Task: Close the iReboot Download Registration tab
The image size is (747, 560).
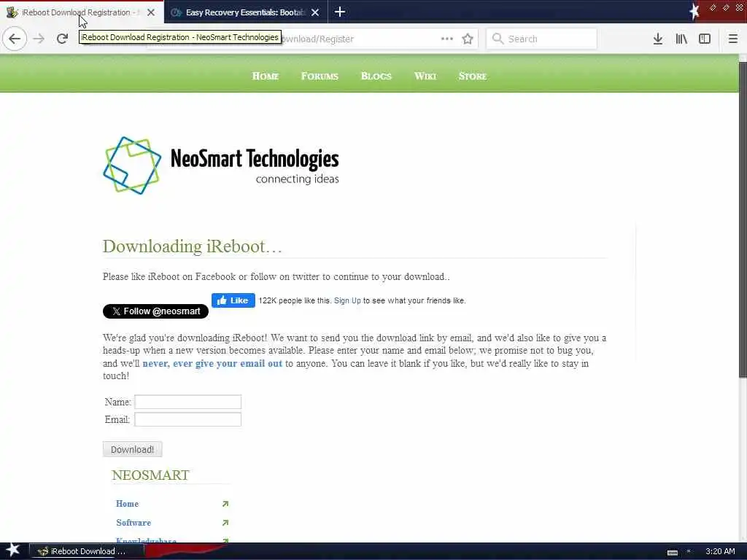Action: coord(151,12)
